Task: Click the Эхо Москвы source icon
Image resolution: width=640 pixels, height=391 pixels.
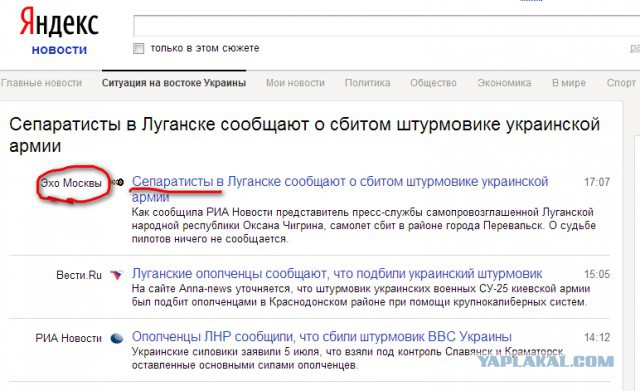Action: pyautogui.click(x=118, y=182)
